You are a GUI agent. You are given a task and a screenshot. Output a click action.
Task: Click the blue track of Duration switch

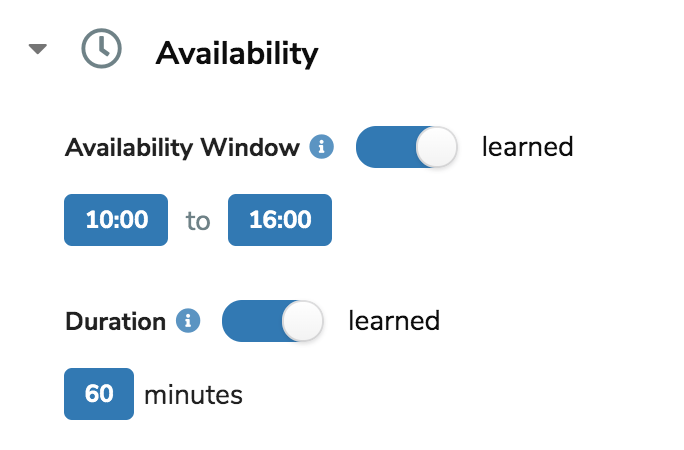pyautogui.click(x=252, y=321)
